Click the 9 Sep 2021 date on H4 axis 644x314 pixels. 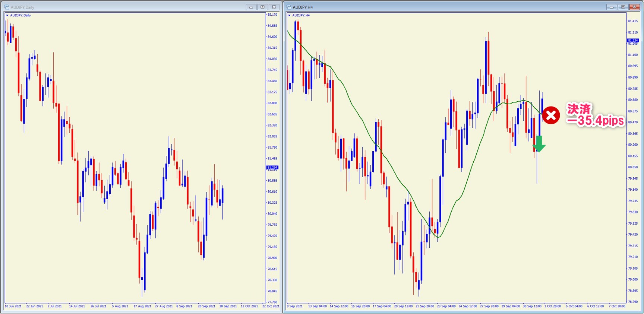pyautogui.click(x=295, y=307)
